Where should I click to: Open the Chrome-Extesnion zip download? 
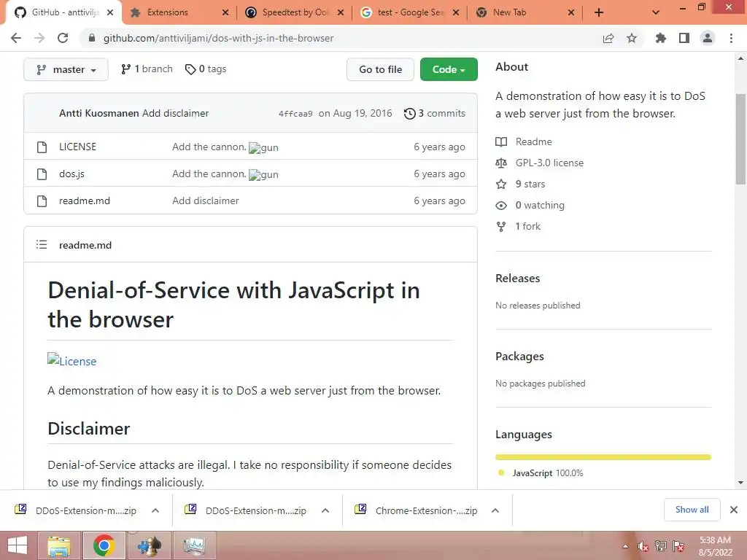[x=426, y=510]
